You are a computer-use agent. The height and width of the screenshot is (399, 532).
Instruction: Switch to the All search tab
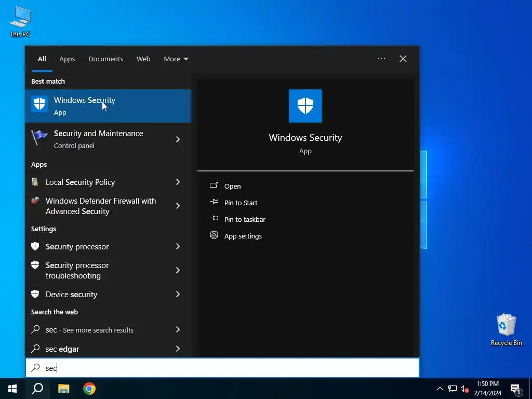coord(42,59)
